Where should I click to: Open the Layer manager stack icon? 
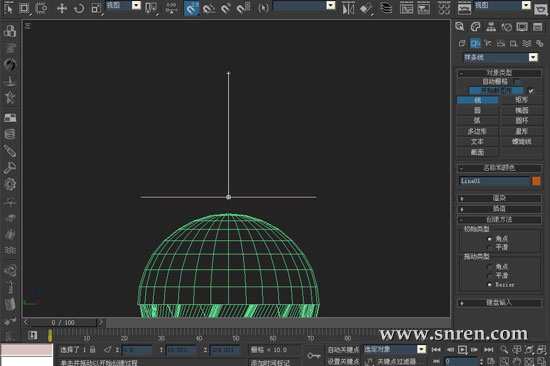coord(387,8)
